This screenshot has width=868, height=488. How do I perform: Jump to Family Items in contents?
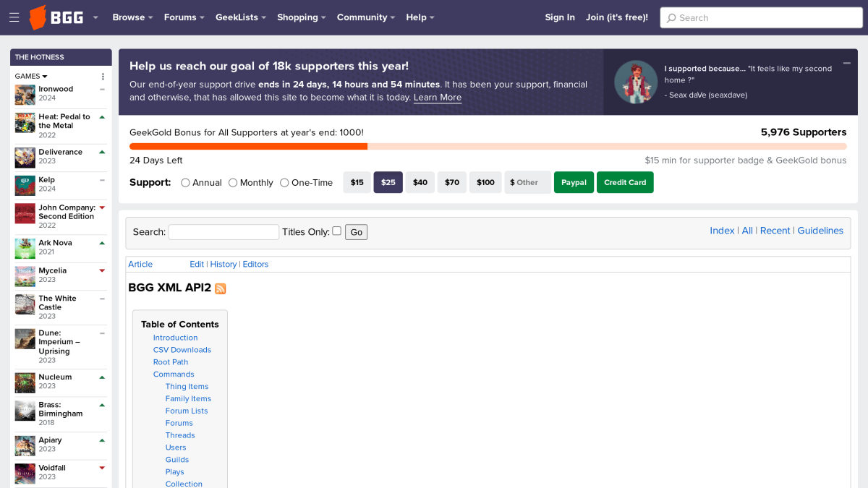point(188,399)
